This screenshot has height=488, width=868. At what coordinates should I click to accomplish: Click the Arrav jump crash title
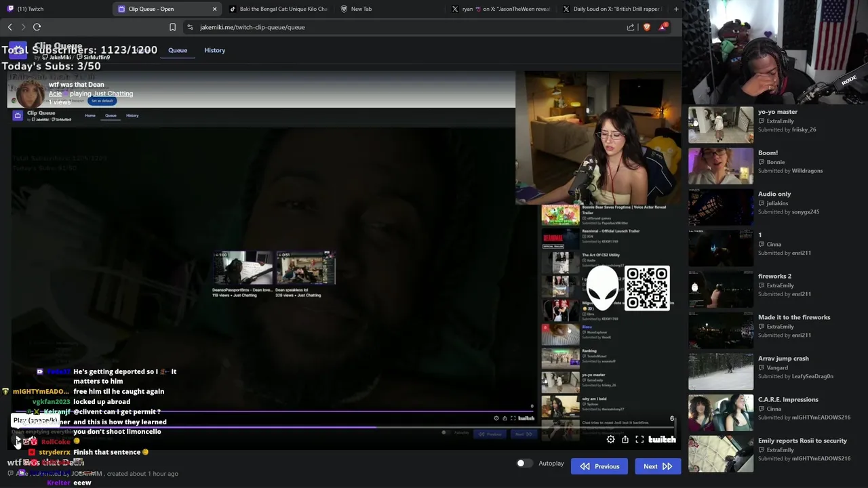pos(783,359)
